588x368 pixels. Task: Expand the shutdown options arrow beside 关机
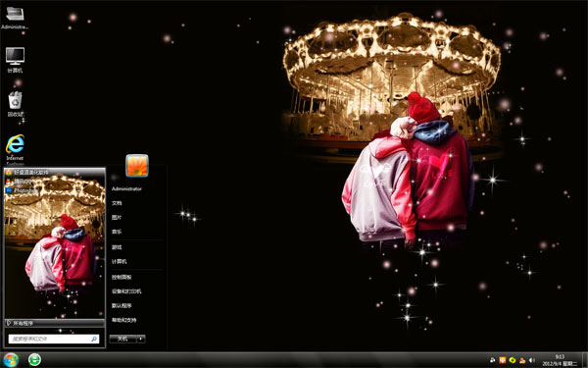pyautogui.click(x=141, y=340)
